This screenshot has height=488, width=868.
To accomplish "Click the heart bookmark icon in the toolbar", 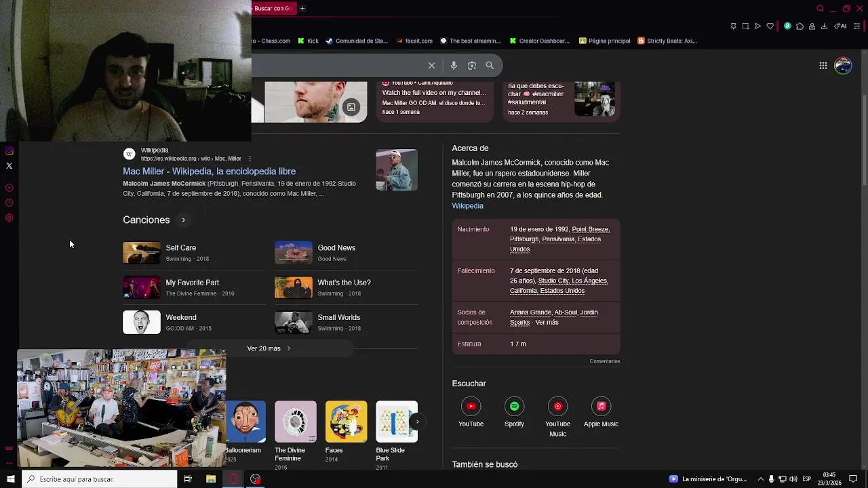I will tap(770, 26).
